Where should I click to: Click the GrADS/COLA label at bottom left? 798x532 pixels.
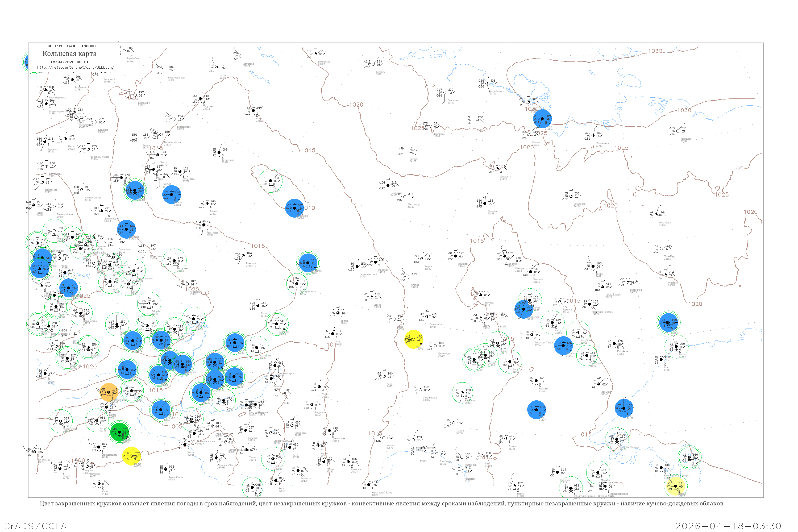[35, 526]
